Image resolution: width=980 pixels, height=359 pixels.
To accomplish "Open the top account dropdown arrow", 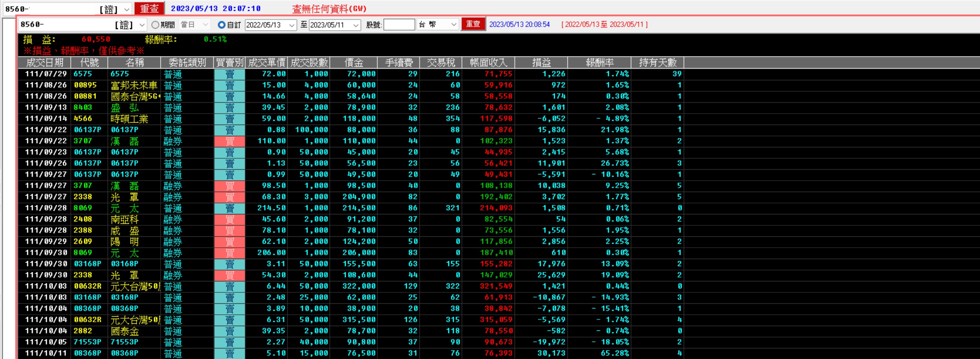I will (127, 9).
